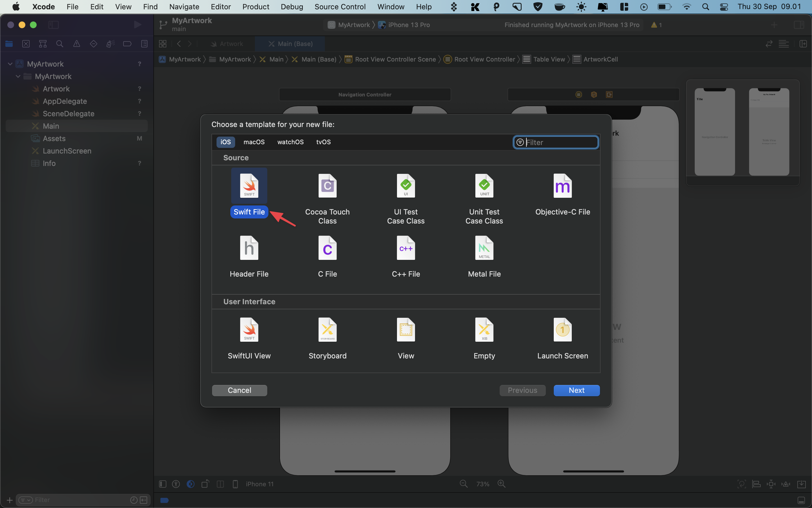Click the Next button
Screen dimensions: 812x508
click(x=577, y=390)
